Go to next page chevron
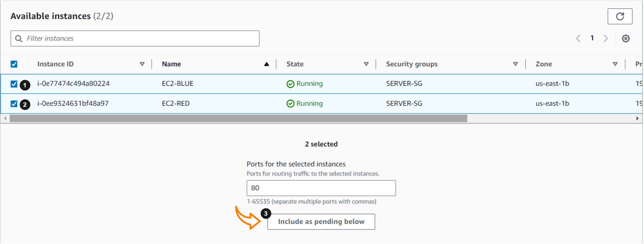The width and height of the screenshot is (644, 244). coord(606,38)
